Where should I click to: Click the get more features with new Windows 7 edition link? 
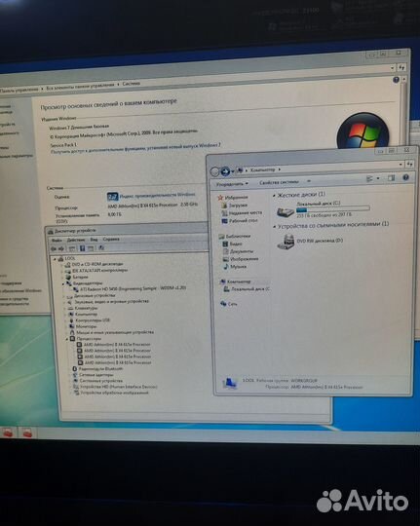click(x=135, y=149)
